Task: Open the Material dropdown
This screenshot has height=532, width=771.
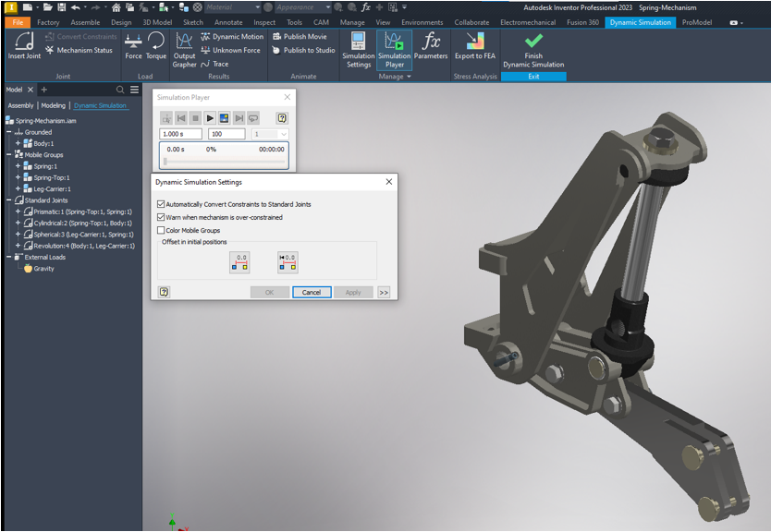Action: coord(258,7)
